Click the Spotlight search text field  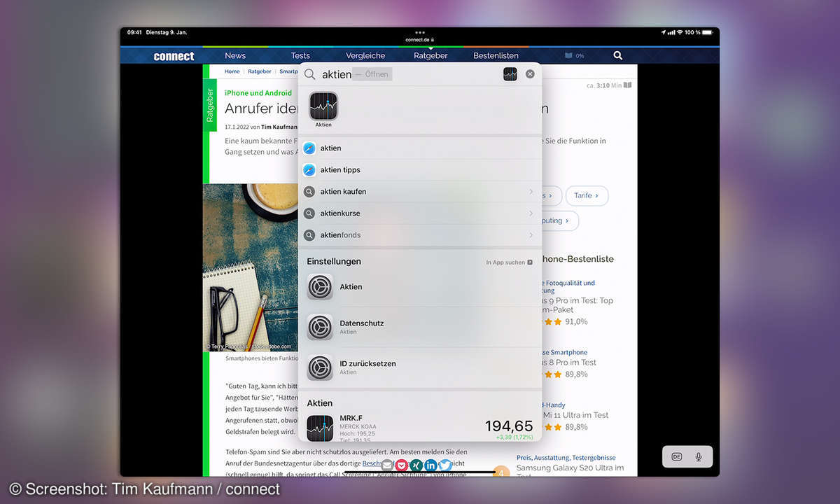tap(420, 74)
